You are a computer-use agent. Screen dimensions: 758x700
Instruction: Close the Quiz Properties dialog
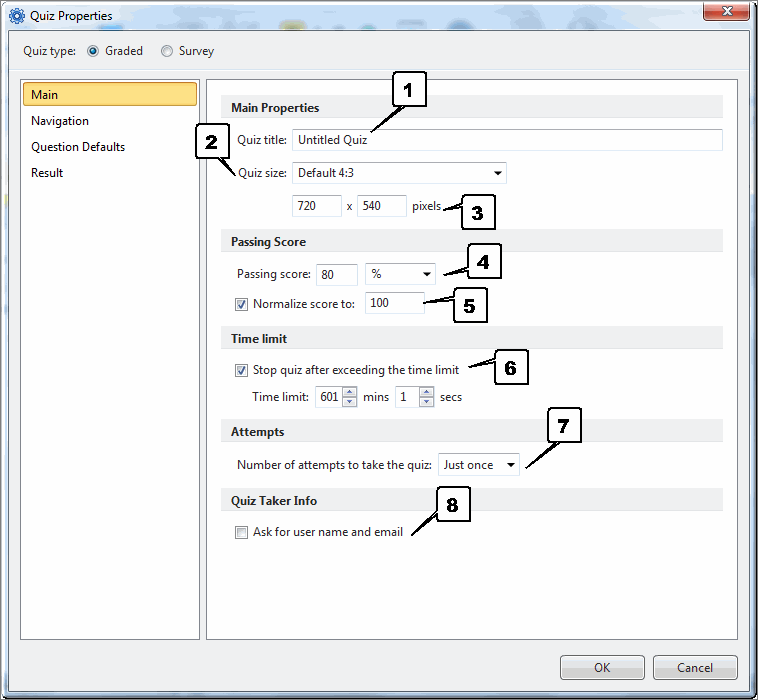[727, 11]
